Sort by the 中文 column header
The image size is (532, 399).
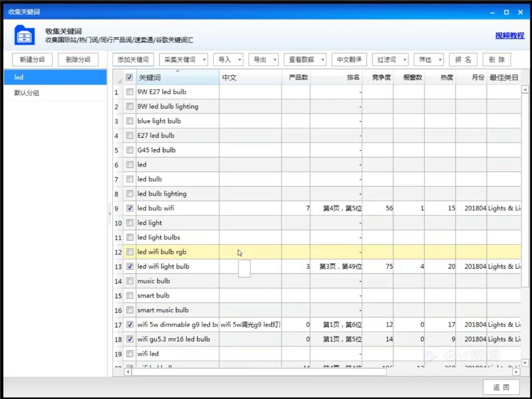click(250, 78)
